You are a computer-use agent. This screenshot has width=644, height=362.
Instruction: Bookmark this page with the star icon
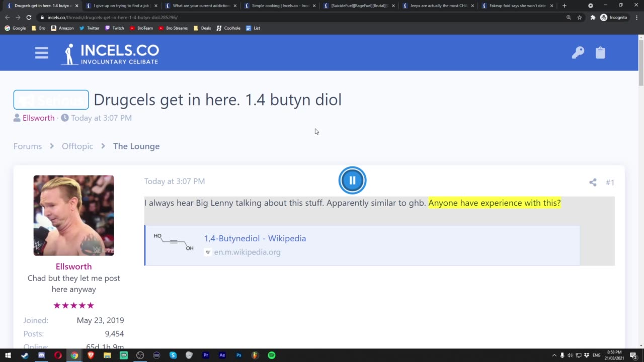pos(579,17)
